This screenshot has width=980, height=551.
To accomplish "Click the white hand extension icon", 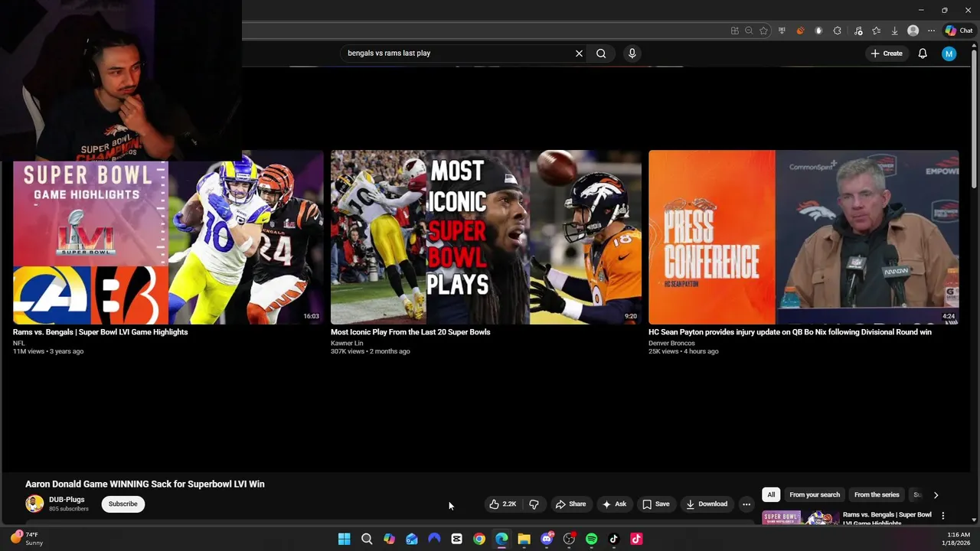I will point(818,31).
